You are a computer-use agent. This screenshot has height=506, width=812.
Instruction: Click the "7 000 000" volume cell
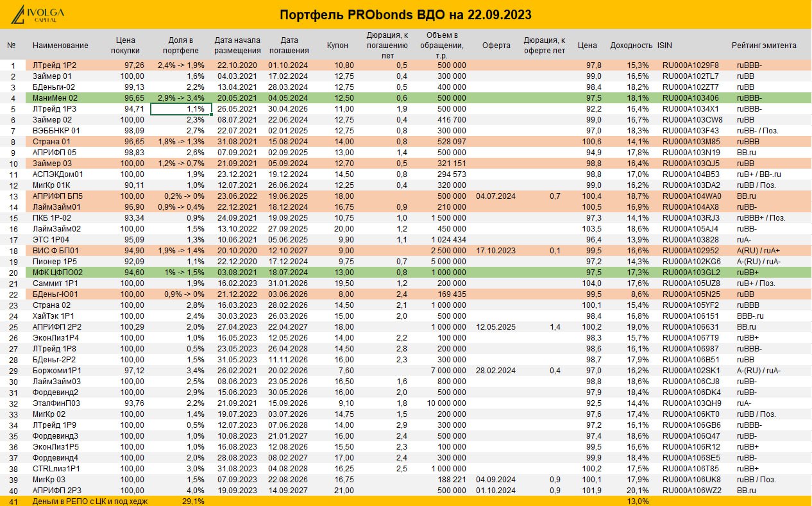click(447, 371)
